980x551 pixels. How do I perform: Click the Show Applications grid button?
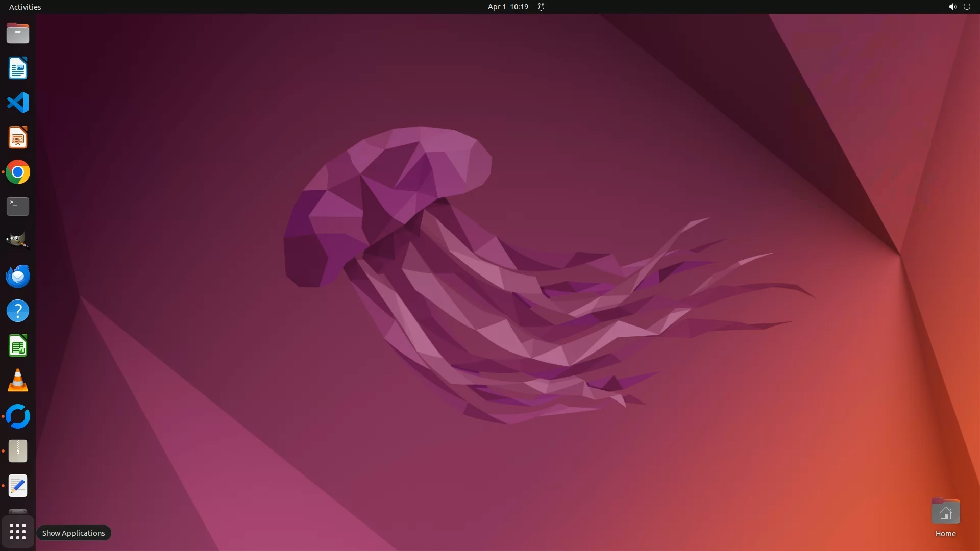pos(18,532)
